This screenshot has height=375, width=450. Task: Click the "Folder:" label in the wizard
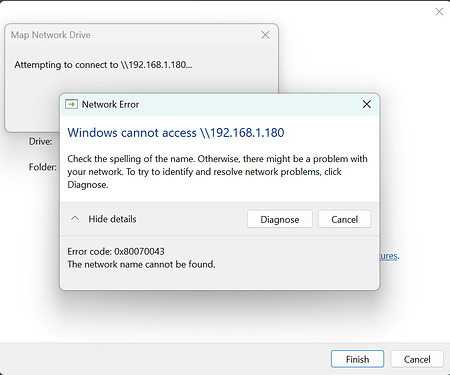[x=43, y=167]
